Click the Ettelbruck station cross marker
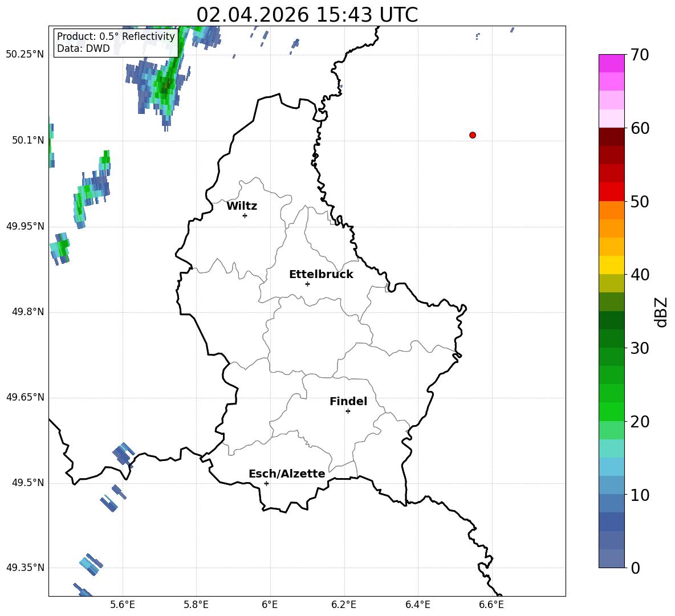Image resolution: width=675 pixels, height=616 pixels. [x=307, y=284]
